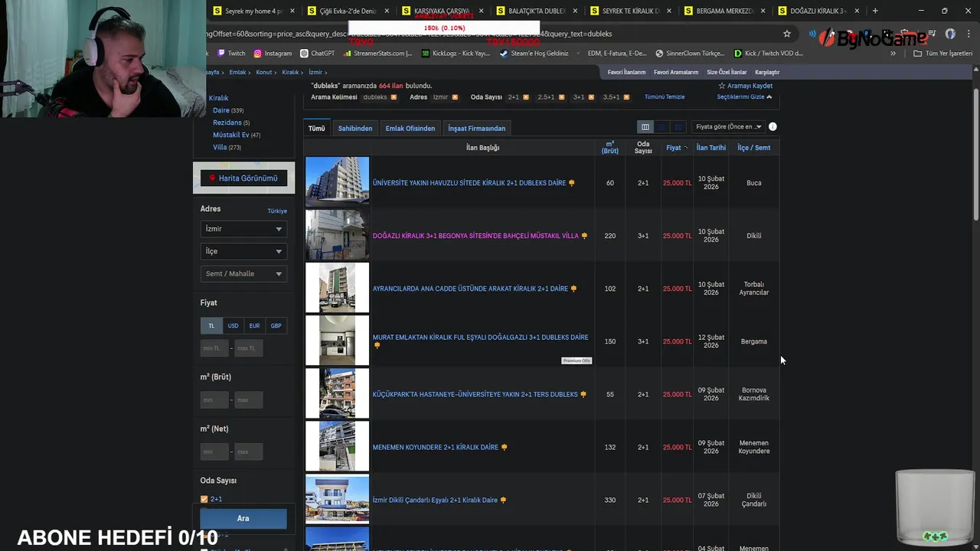
Task: Select the İnşaat Firmasından tab
Action: (x=477, y=129)
